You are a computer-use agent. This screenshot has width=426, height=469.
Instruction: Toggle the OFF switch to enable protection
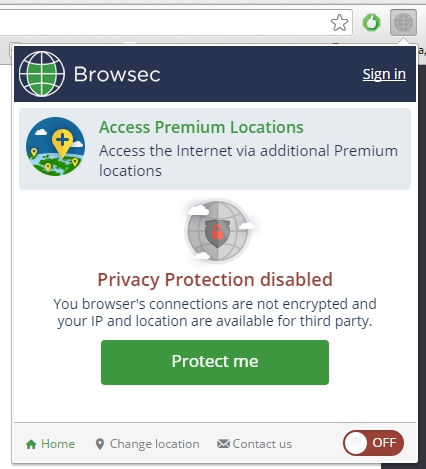pos(373,443)
